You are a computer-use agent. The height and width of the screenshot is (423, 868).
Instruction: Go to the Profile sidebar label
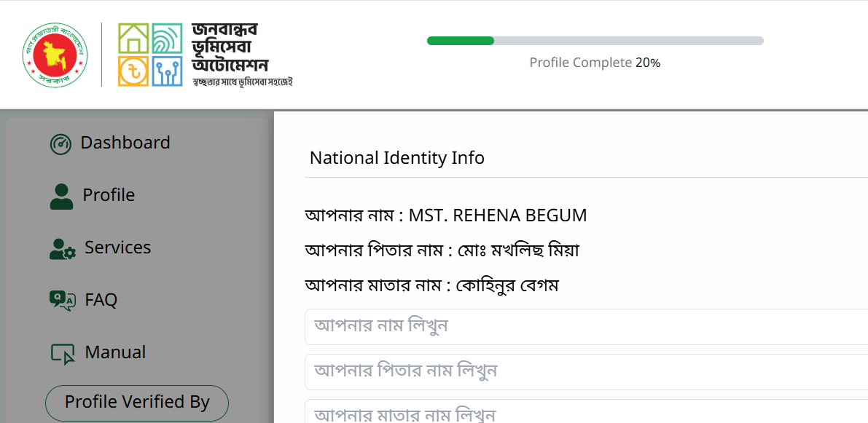click(109, 194)
